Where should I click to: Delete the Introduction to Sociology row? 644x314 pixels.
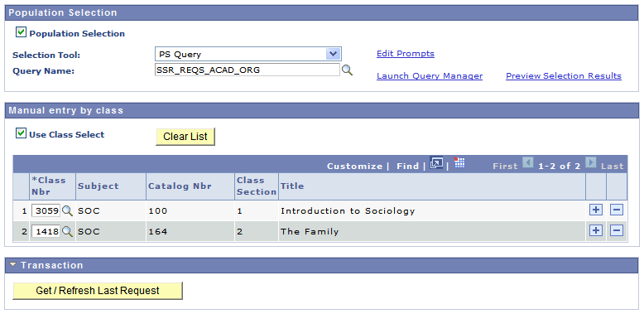pyautogui.click(x=617, y=210)
